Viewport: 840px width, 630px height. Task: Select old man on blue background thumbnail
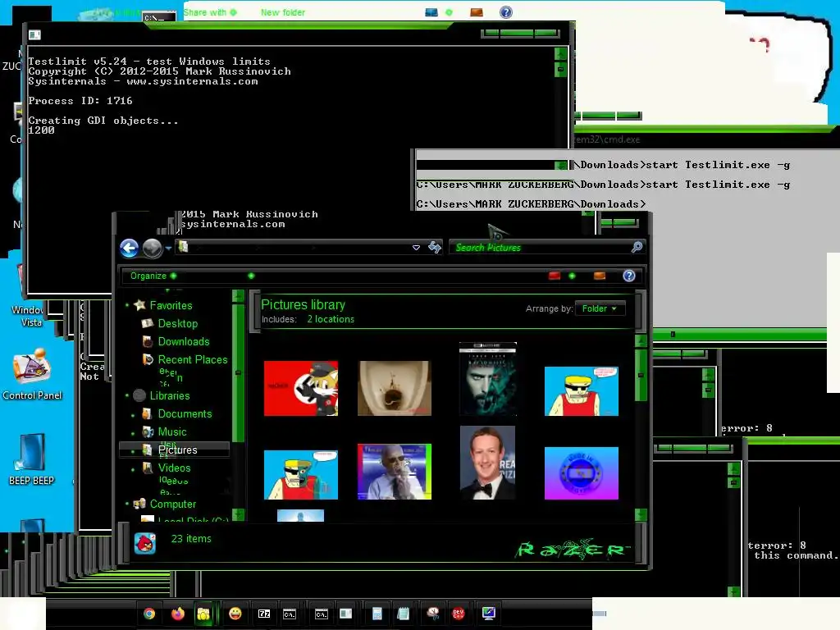click(x=395, y=472)
